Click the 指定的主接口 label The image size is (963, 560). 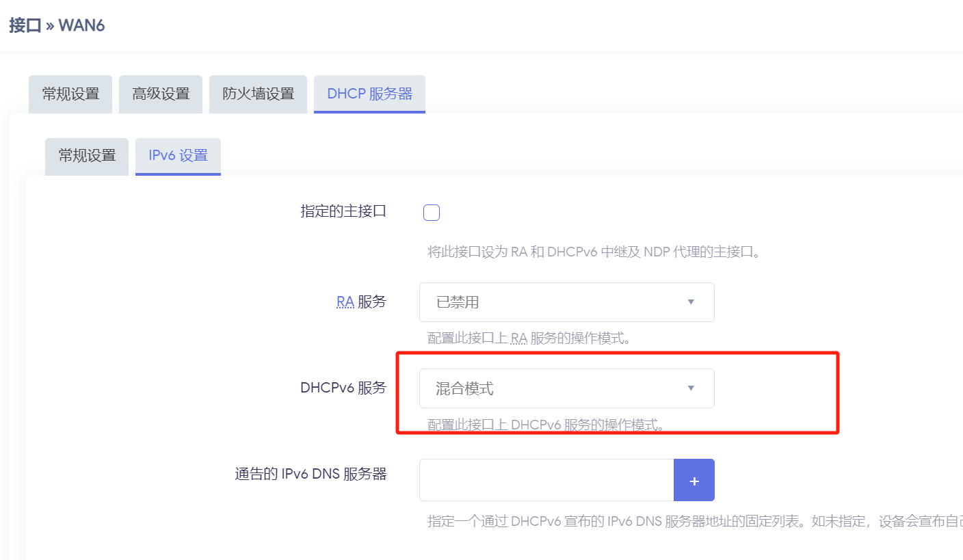(343, 211)
